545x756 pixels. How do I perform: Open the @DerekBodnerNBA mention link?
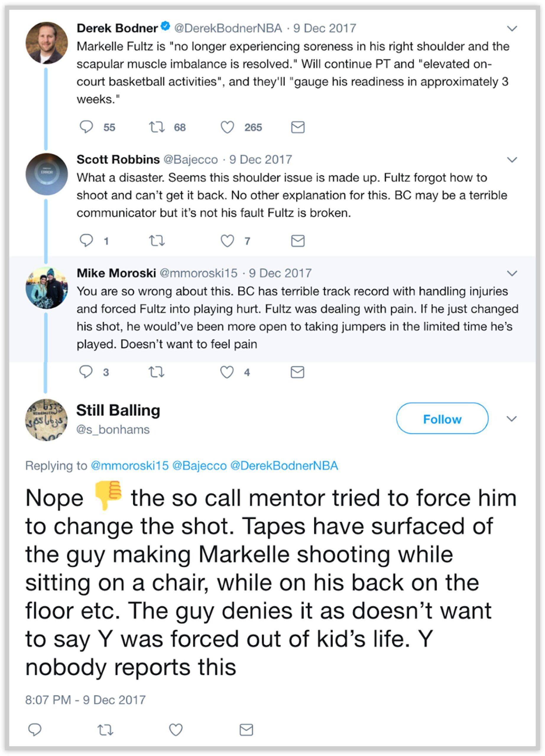coord(284,465)
